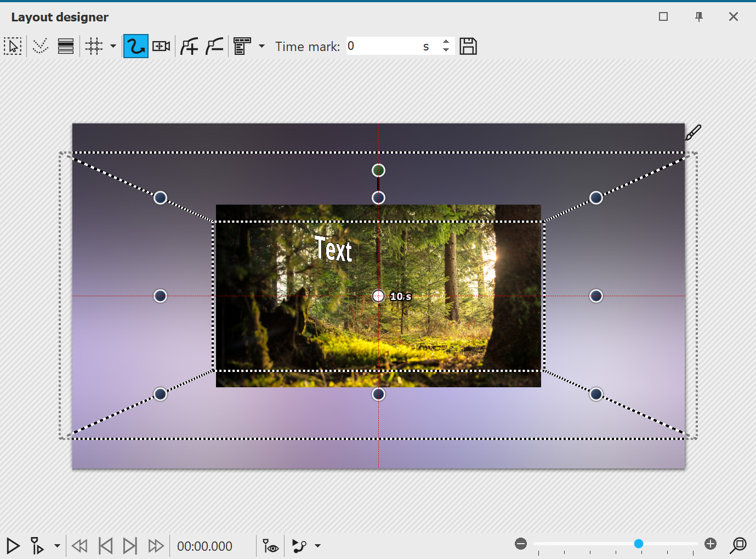Toggle grid snapping on the canvas
This screenshot has height=559, width=756.
pyautogui.click(x=93, y=46)
